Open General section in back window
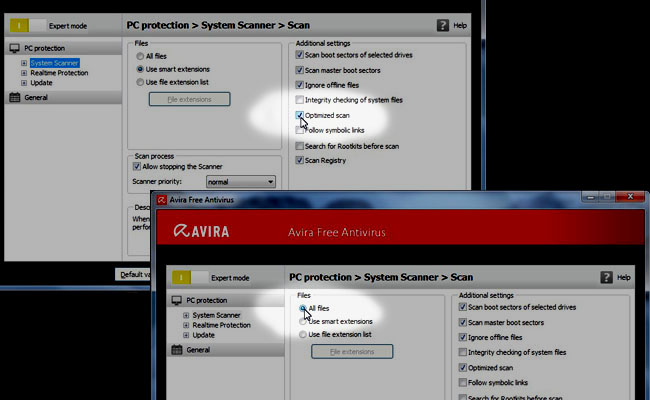The image size is (650, 400). pyautogui.click(x=63, y=97)
